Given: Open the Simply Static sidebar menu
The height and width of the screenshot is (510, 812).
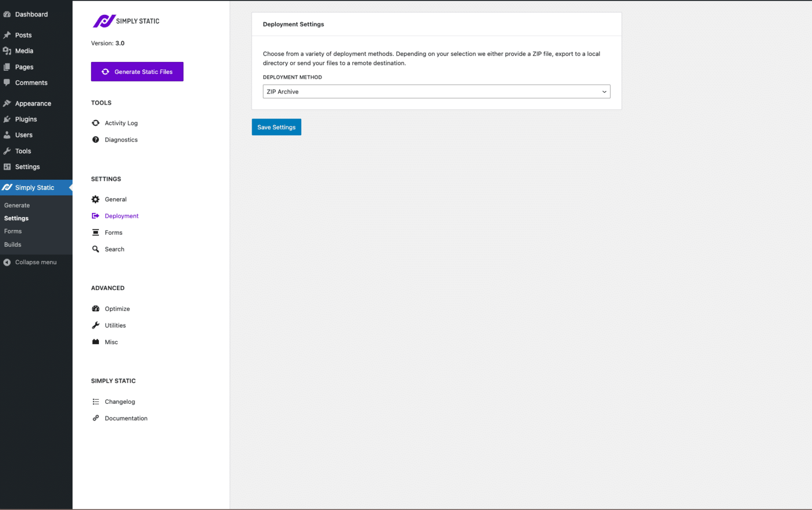Looking at the screenshot, I should point(34,187).
